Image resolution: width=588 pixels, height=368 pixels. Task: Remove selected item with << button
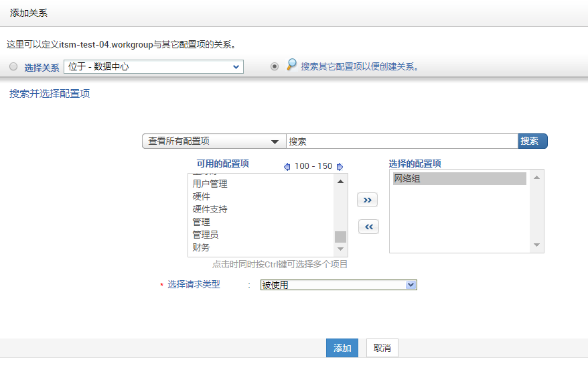coord(368,227)
